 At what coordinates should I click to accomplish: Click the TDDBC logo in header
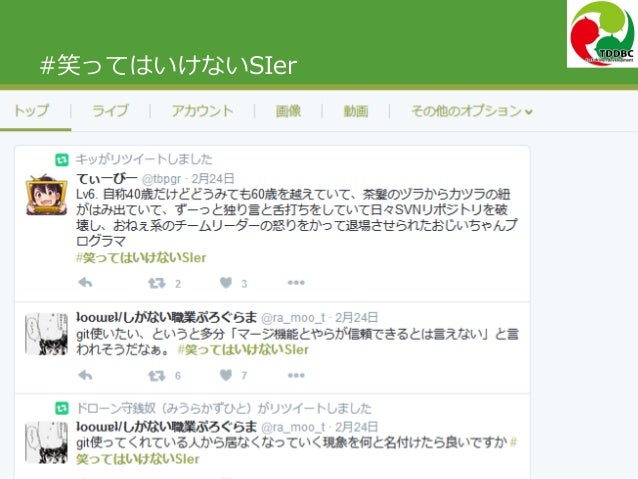click(x=602, y=34)
